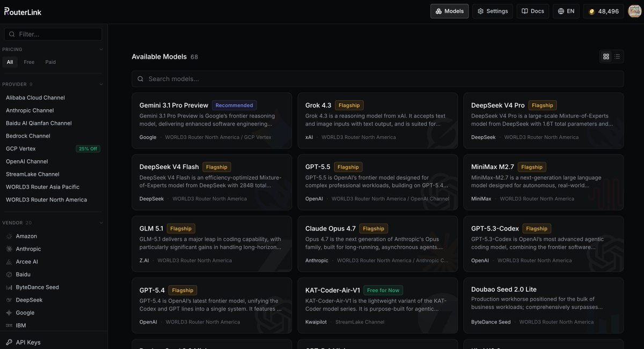Click the DeepSeek vendor icon
This screenshot has width=644, height=349.
point(9,300)
